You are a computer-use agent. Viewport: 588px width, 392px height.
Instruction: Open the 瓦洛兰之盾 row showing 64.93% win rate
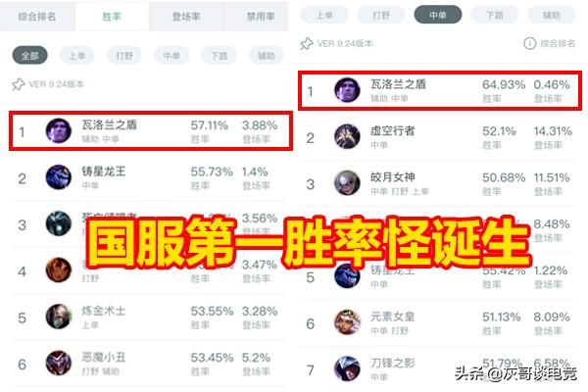[x=440, y=90]
